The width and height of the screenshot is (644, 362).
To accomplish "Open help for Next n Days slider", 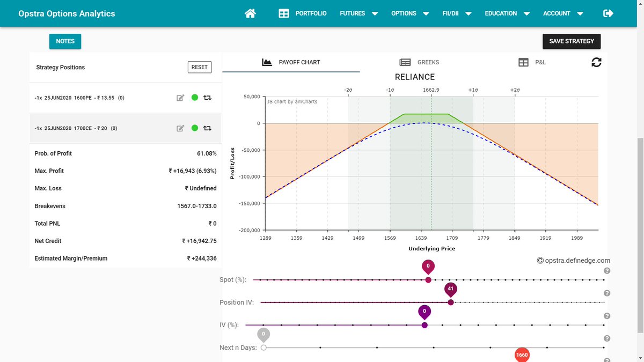I will point(607,338).
